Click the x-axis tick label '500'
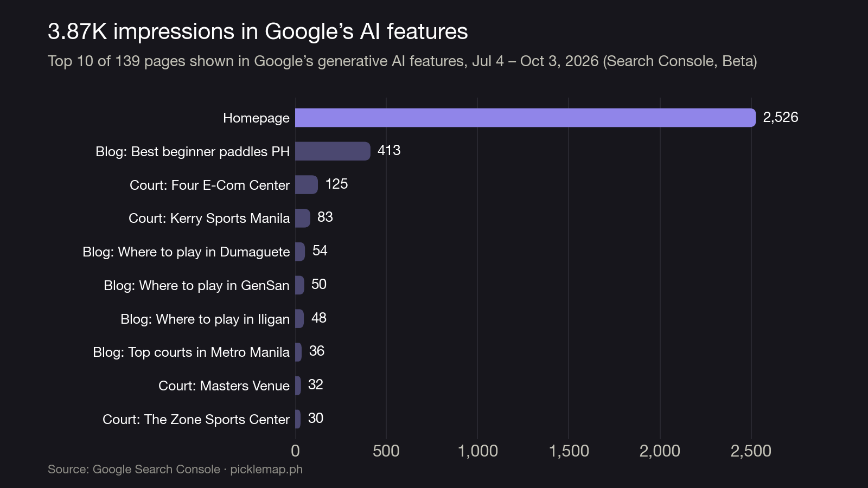The height and width of the screenshot is (488, 868). click(386, 451)
